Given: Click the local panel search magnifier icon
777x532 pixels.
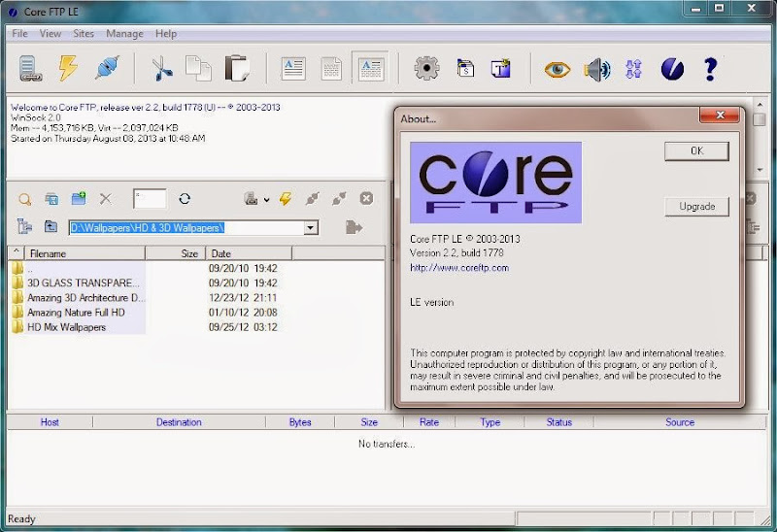Looking at the screenshot, I should point(25,199).
